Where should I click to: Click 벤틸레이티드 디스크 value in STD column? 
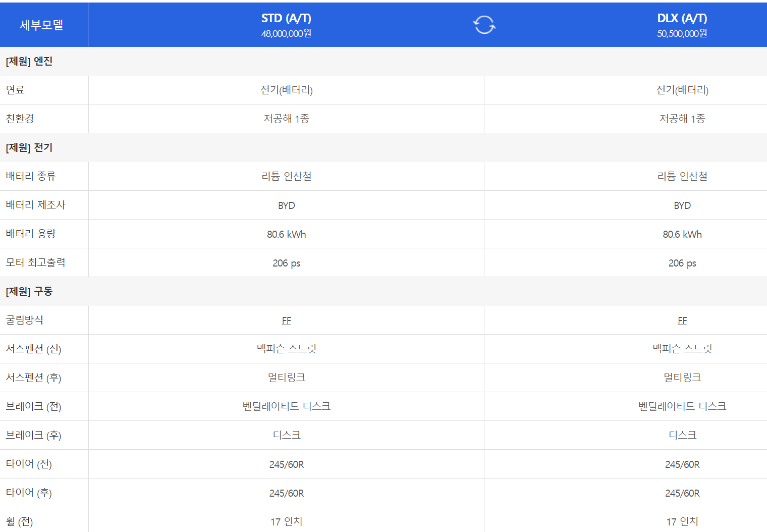click(x=287, y=406)
